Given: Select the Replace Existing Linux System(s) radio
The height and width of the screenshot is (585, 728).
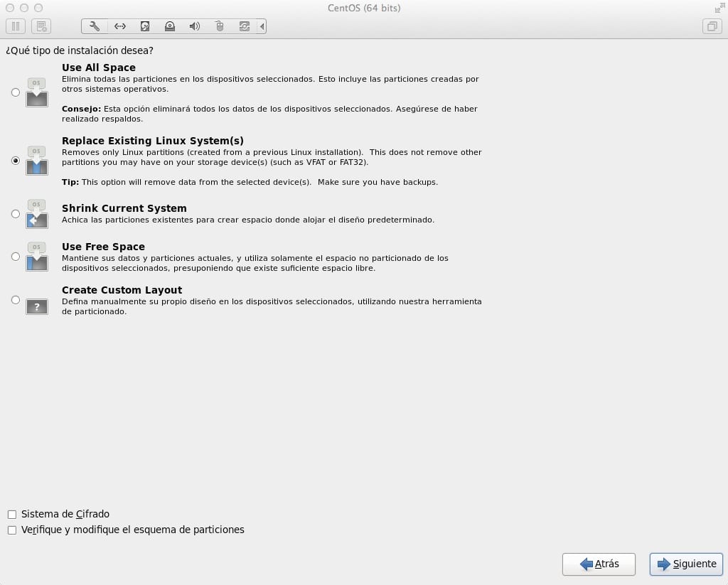Looking at the screenshot, I should tap(16, 161).
